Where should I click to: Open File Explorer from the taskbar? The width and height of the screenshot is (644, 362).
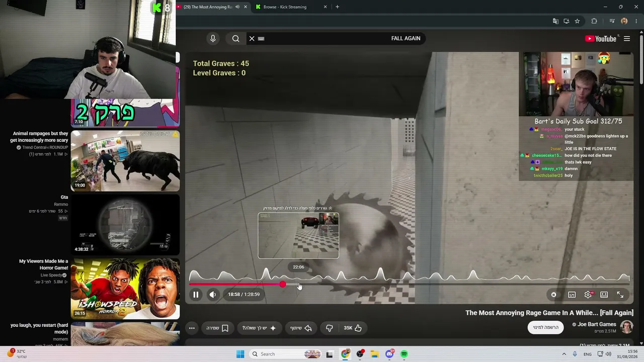pos(375,354)
